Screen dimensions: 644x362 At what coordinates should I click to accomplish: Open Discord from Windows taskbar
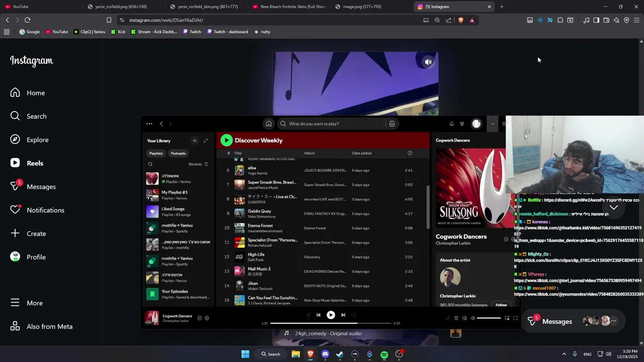325,354
